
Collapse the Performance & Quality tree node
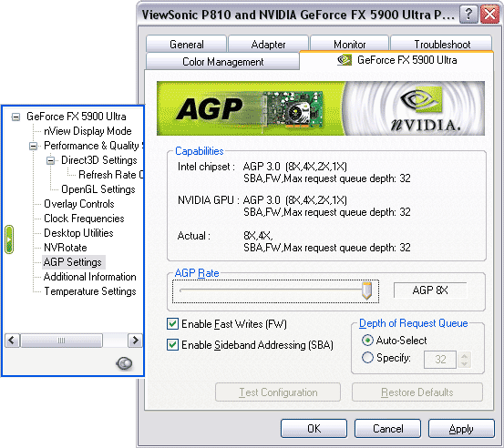(33, 146)
